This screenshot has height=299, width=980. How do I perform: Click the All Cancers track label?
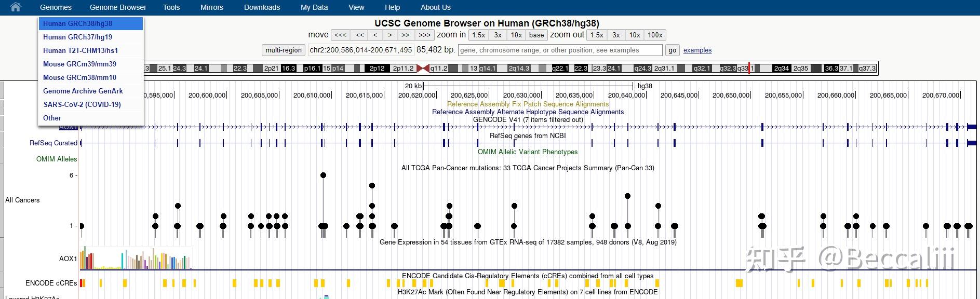click(x=22, y=200)
